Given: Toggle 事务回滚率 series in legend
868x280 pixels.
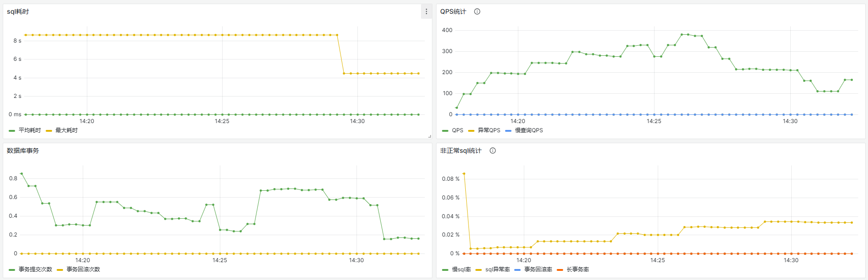Looking at the screenshot, I should (538, 269).
